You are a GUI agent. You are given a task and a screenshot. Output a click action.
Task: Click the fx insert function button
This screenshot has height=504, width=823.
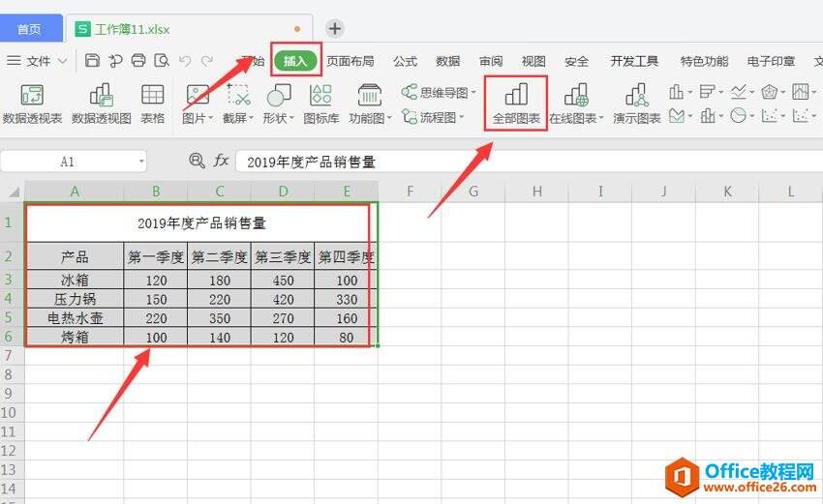(221, 161)
